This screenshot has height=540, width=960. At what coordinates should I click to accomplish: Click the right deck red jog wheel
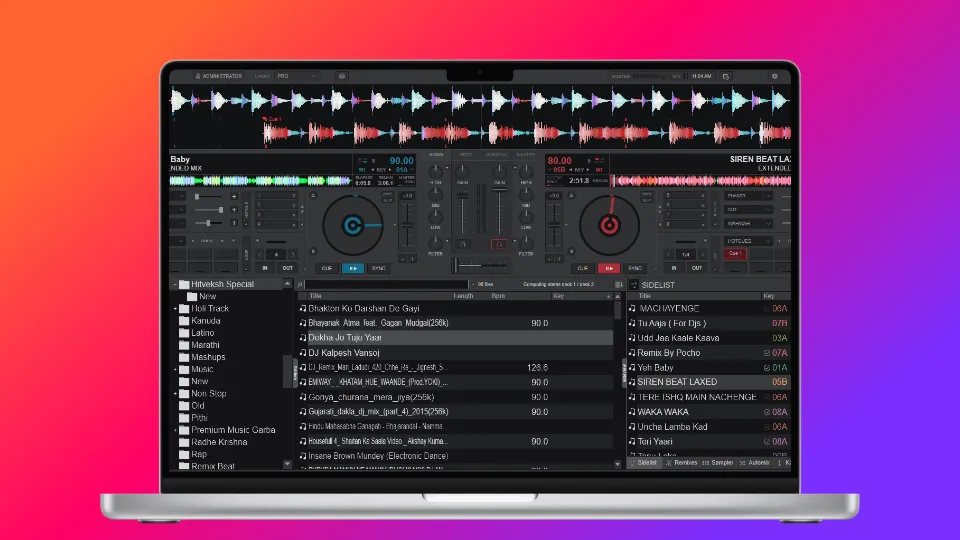[609, 225]
